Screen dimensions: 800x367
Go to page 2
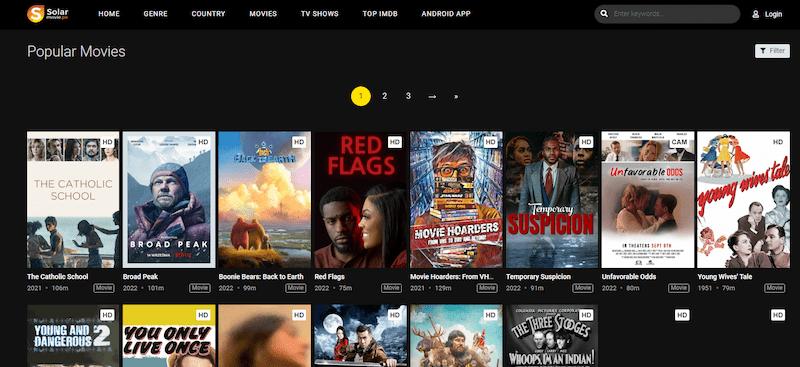point(385,96)
